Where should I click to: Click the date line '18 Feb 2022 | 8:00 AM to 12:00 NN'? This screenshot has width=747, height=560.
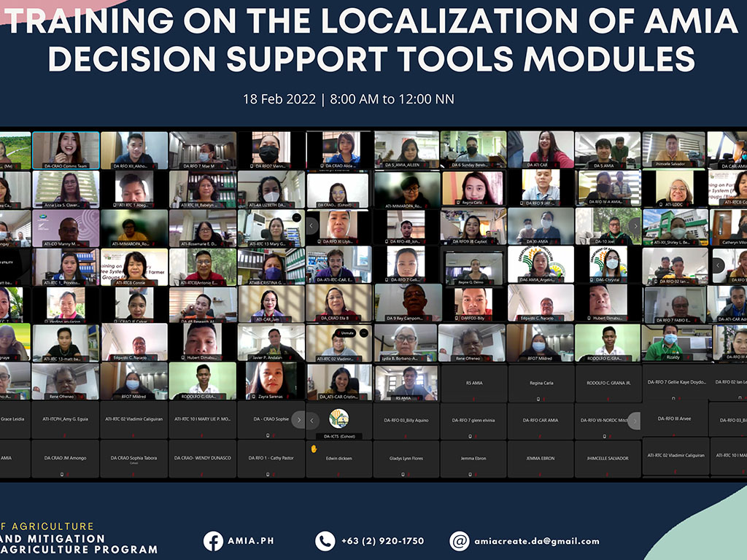click(349, 99)
